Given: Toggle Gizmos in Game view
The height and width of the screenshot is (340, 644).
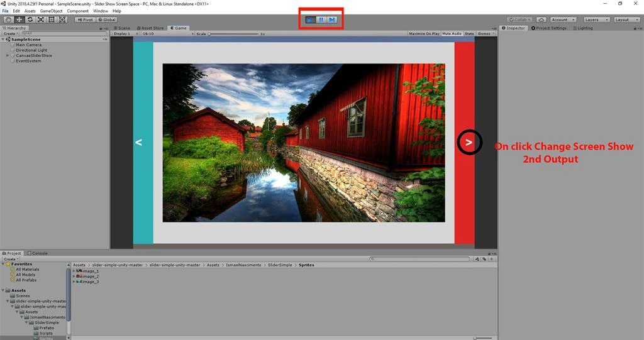Looking at the screenshot, I should pos(486,34).
